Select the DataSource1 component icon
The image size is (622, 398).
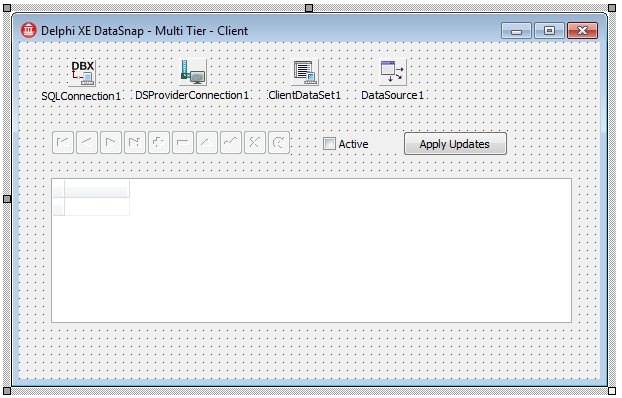[x=392, y=72]
